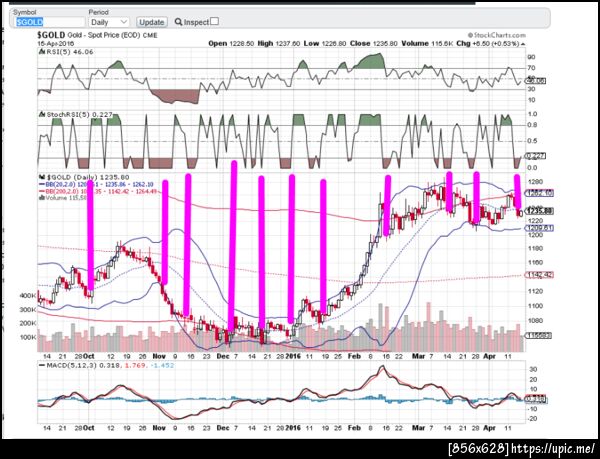Click the 1142.42 red price tag
The image size is (600, 459).
540,275
